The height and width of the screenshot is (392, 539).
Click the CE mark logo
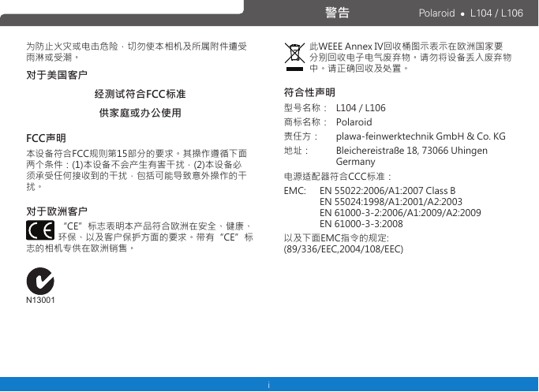click(x=40, y=230)
